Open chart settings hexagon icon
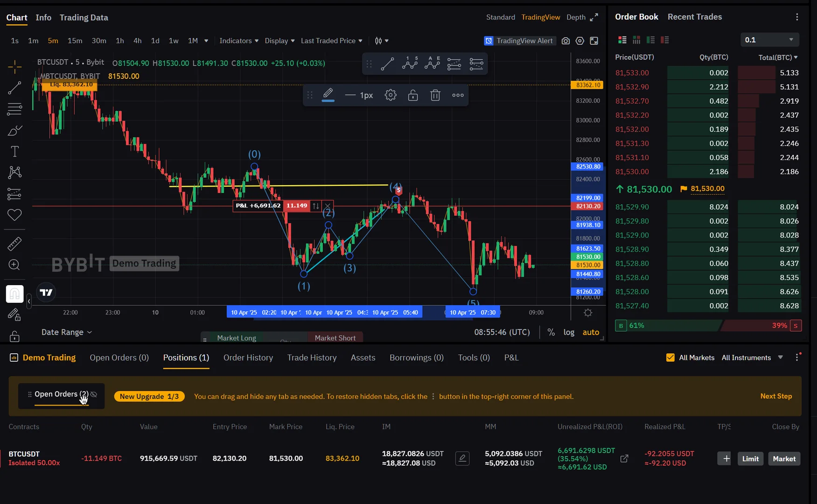 click(x=580, y=41)
